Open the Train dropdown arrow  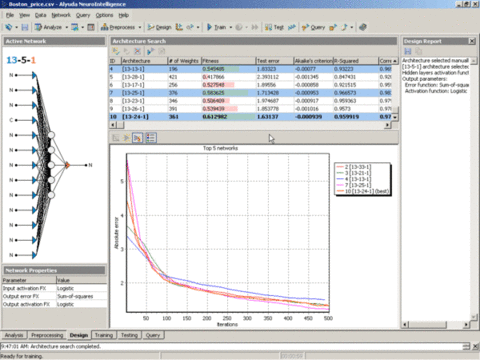231,27
